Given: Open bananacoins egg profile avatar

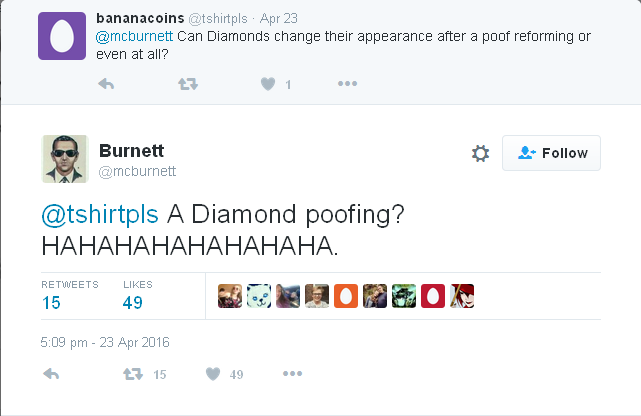Looking at the screenshot, I should [62, 35].
